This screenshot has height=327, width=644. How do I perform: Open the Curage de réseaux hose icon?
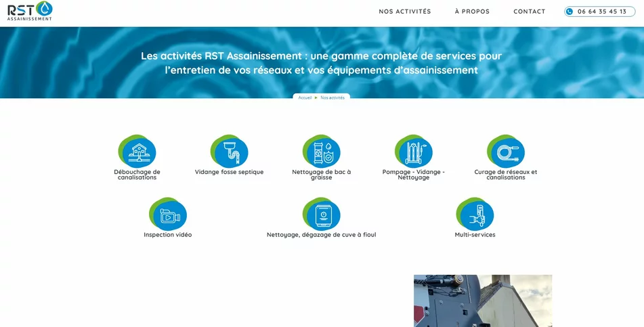(506, 151)
